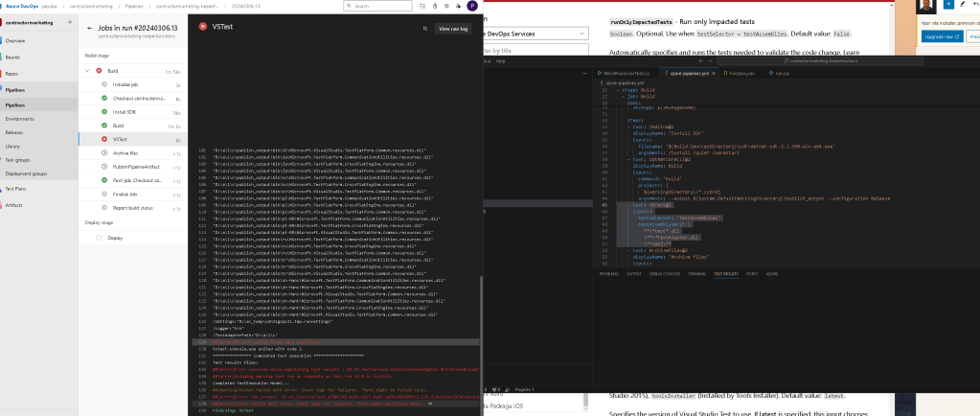This screenshot has height=416, width=980.
Task: Click the 20240306.13 run breadcrumb
Action: point(246,6)
